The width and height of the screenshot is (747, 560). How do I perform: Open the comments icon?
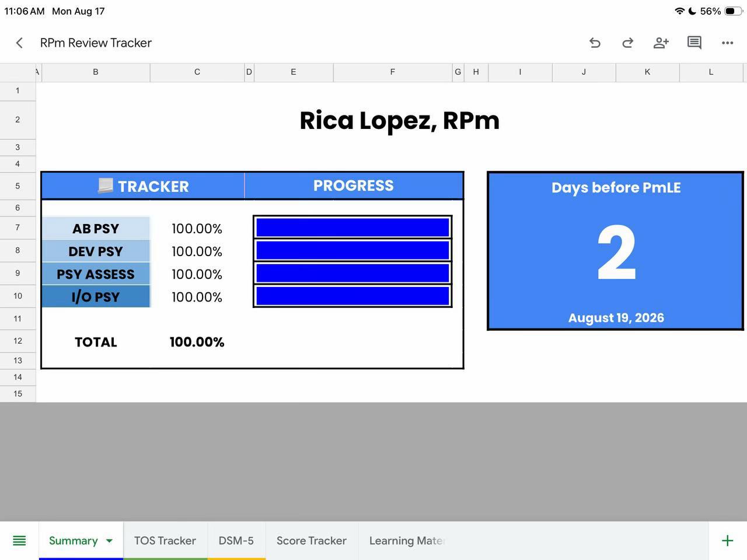(x=694, y=43)
